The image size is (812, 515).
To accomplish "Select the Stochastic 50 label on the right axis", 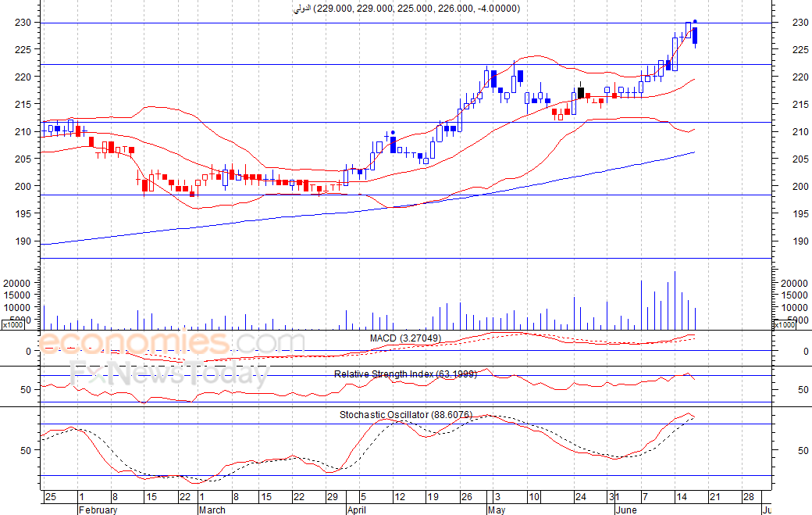I will [803, 451].
